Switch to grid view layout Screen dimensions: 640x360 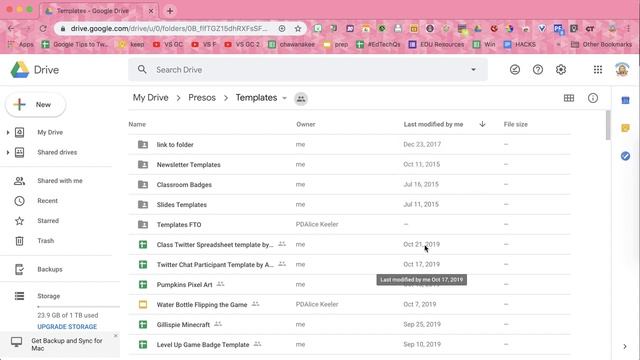569,98
